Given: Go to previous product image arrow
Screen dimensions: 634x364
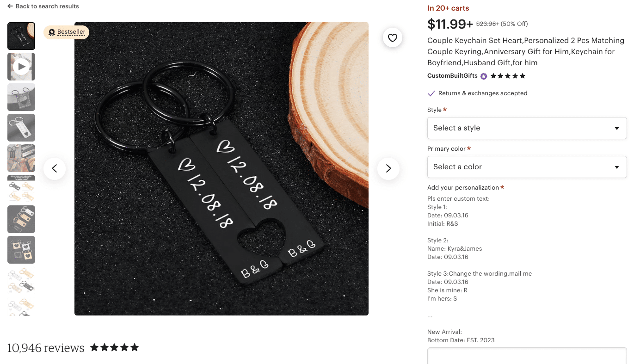Looking at the screenshot, I should [55, 168].
